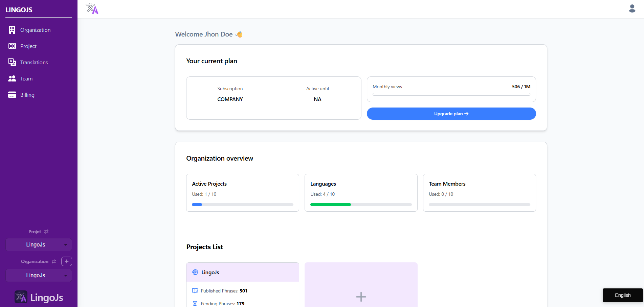644x307 pixels.
Task: Open the Translations menu item
Action: 34,62
